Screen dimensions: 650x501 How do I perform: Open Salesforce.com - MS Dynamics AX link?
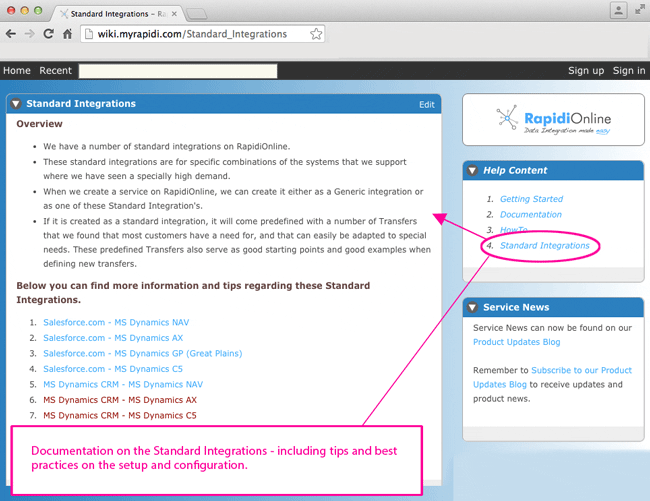pyautogui.click(x=113, y=338)
